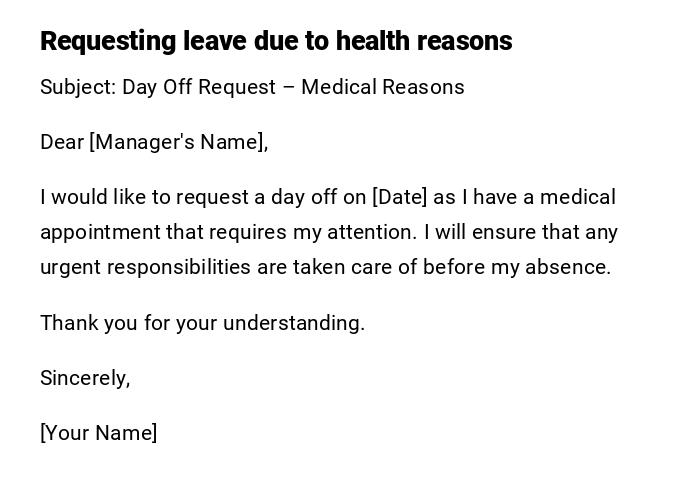Click the [Date] placeholder in the paragraph

point(399,197)
